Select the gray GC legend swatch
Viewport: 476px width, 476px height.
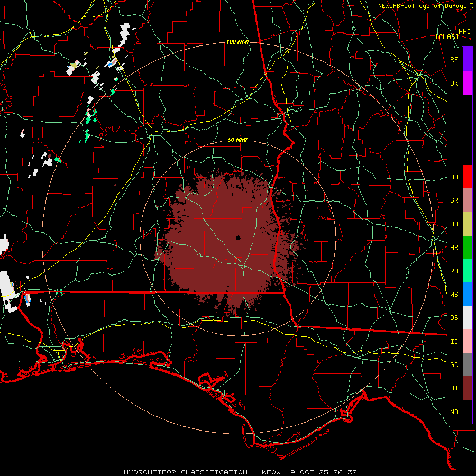(467, 364)
